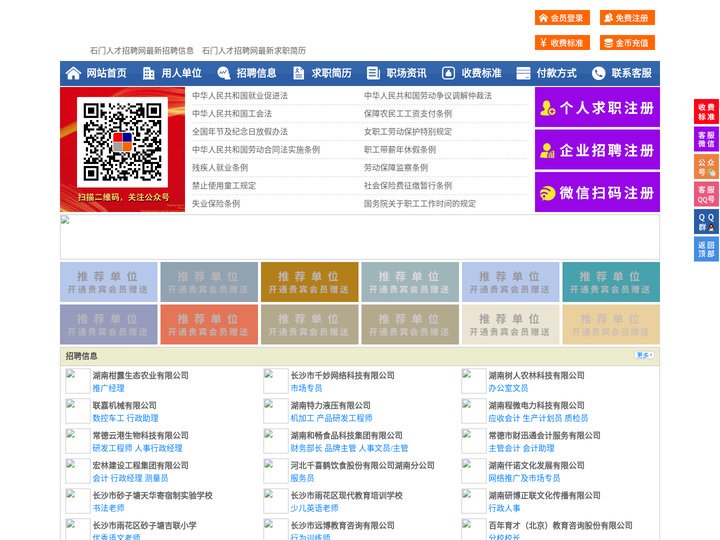The width and height of the screenshot is (720, 540).
Task: Click the card icon beside 付款方式
Action: coord(523,73)
